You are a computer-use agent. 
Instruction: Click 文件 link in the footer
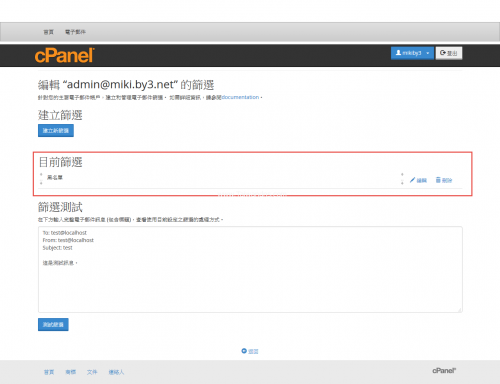pyautogui.click(x=92, y=372)
